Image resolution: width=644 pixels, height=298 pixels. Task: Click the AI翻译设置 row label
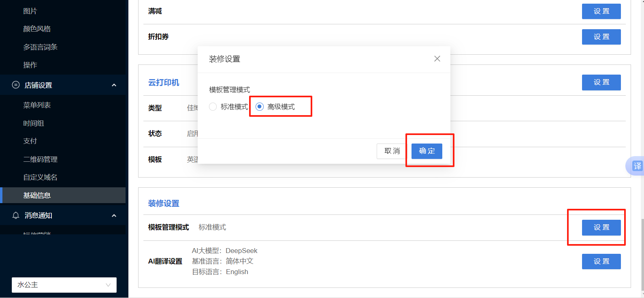pyautogui.click(x=165, y=261)
